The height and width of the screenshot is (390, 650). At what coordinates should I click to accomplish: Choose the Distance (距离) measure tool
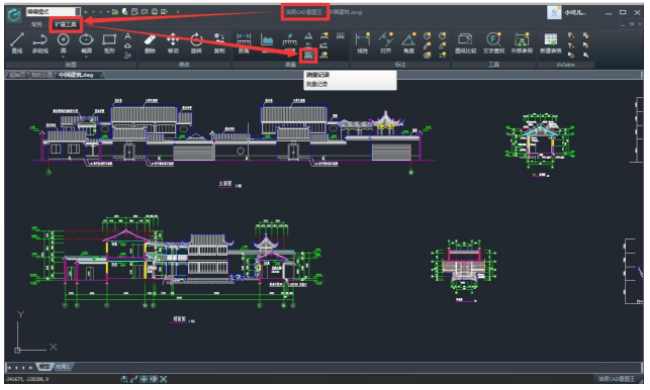pyautogui.click(x=244, y=43)
